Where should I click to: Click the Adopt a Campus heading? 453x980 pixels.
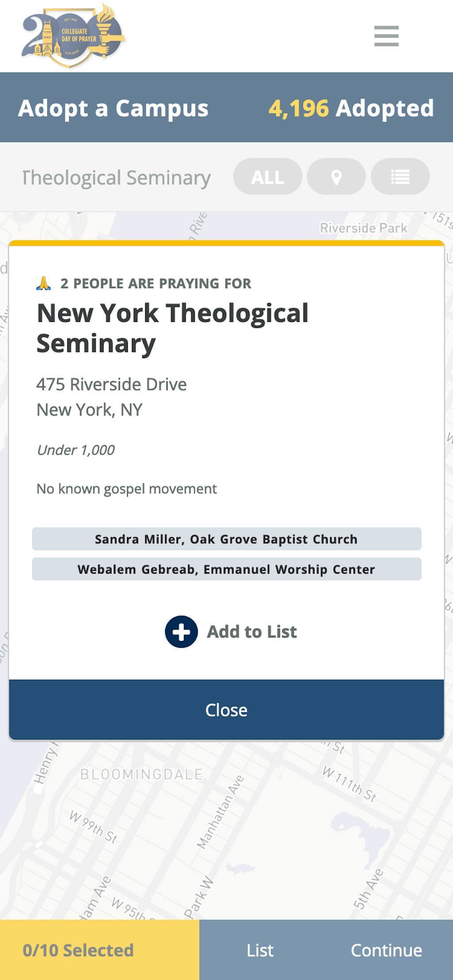(113, 108)
